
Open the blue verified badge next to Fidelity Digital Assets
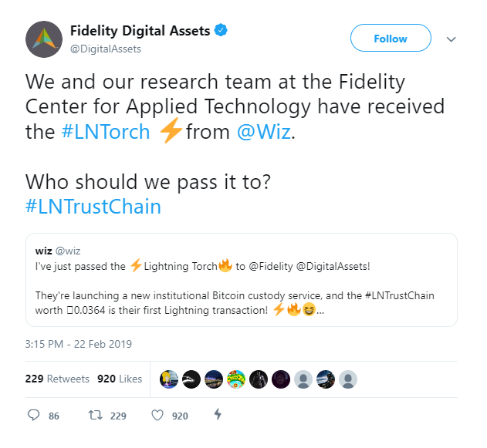click(221, 30)
